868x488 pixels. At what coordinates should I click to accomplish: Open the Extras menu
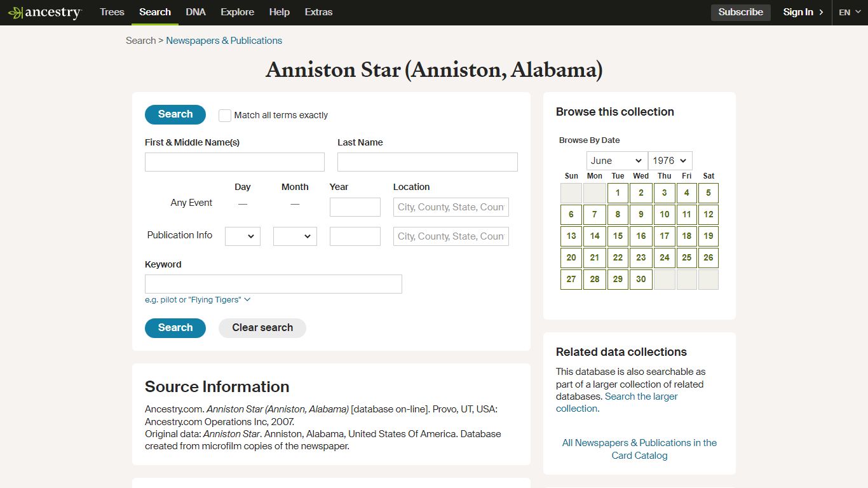pos(318,12)
